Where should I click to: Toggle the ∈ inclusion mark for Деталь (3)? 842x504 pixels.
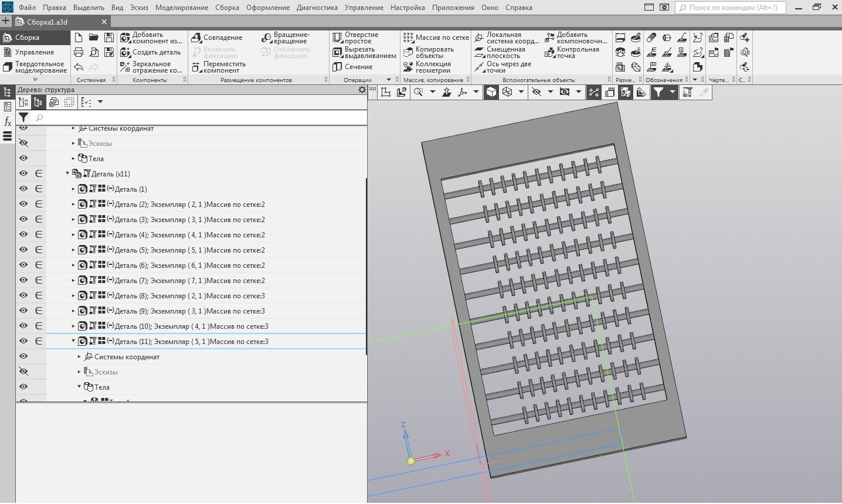39,219
